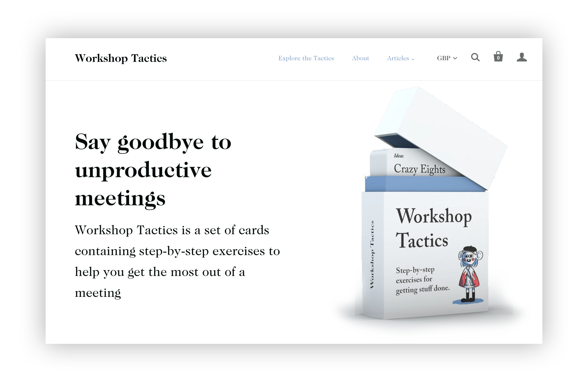
Task: Toggle the search bar open
Action: click(475, 57)
